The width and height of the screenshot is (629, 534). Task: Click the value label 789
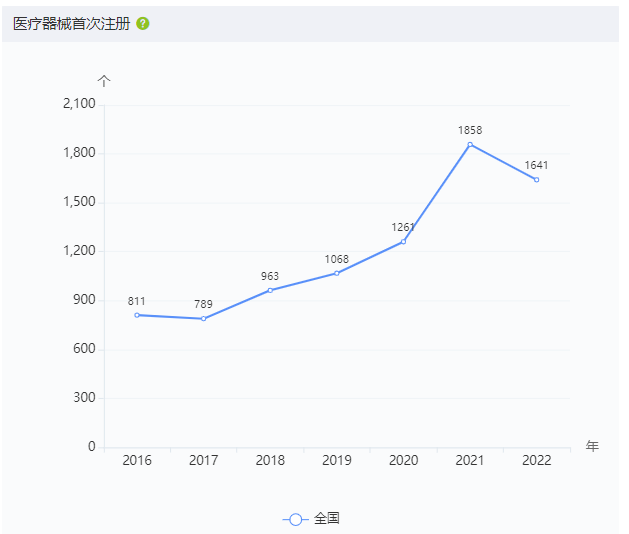[x=203, y=304]
